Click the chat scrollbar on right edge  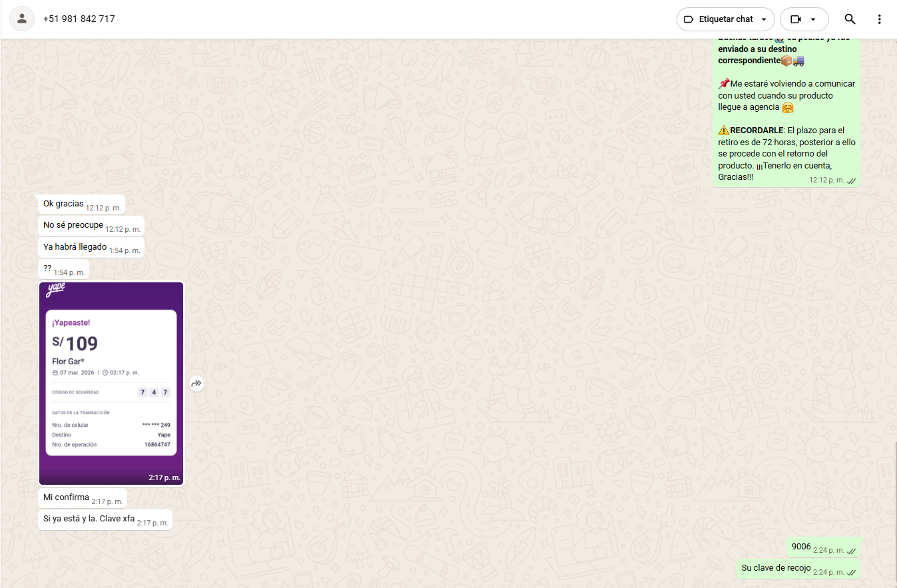point(894,506)
